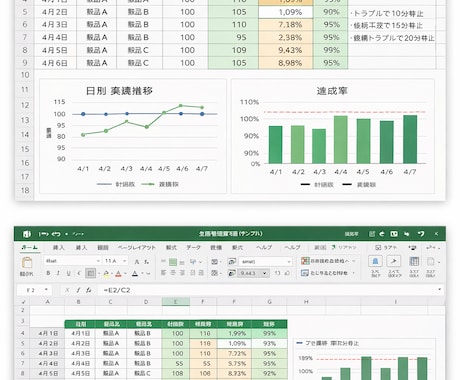The width and height of the screenshot is (460, 380).
Task: Expand the red font color dropdown arrow
Action: [x=125, y=274]
